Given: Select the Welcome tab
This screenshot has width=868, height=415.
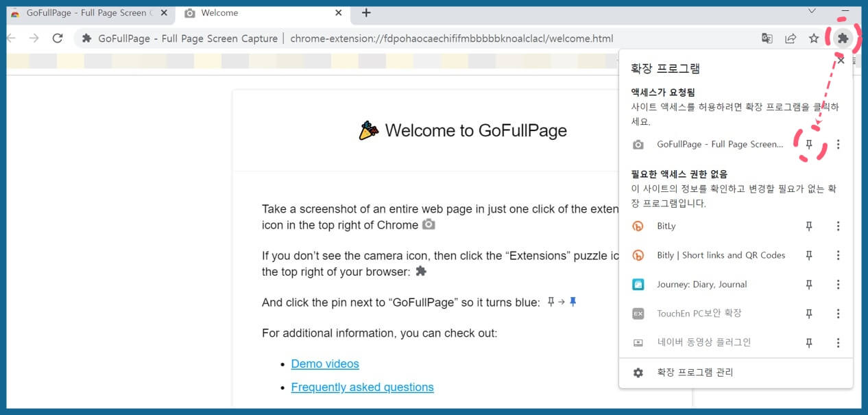Looking at the screenshot, I should coord(264,12).
